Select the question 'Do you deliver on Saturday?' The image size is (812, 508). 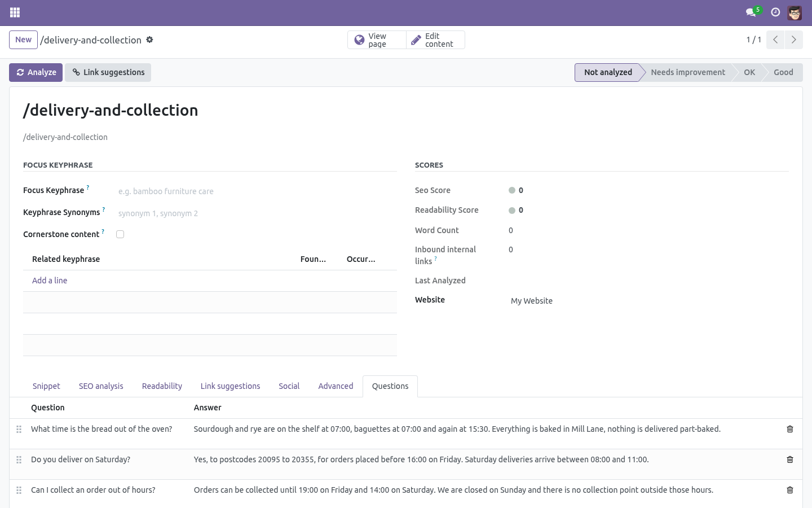81,459
